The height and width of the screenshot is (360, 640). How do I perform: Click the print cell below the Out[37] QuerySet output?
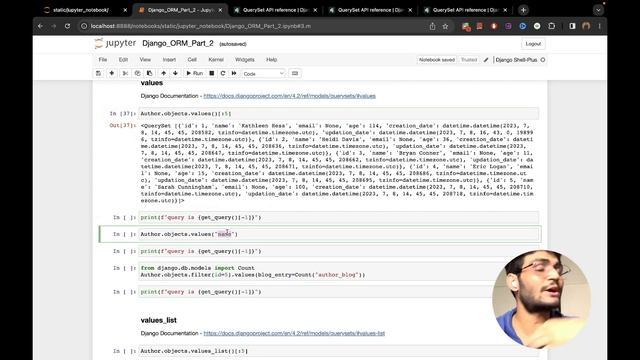pos(338,218)
